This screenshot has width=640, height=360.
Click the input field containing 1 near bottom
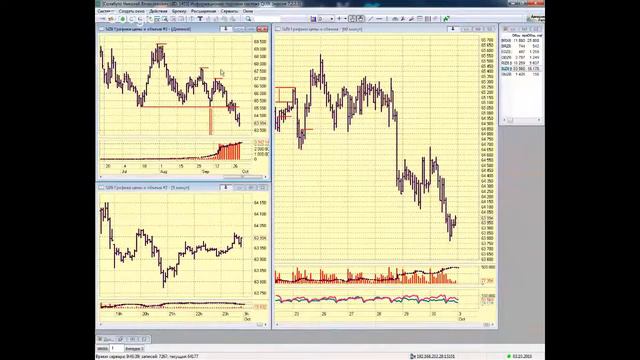tap(117, 349)
